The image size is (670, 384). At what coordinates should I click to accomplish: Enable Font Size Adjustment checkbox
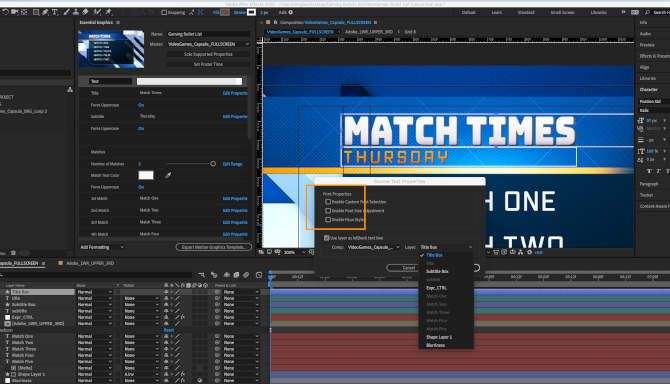pyautogui.click(x=328, y=211)
